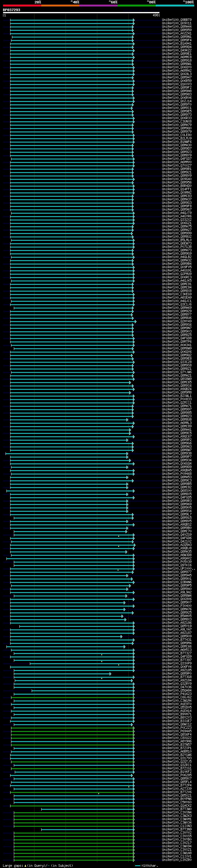This screenshot has width=197, height=868.
Task: Select hit label UniRef100_B2LMJ9
Action: [176, 139]
